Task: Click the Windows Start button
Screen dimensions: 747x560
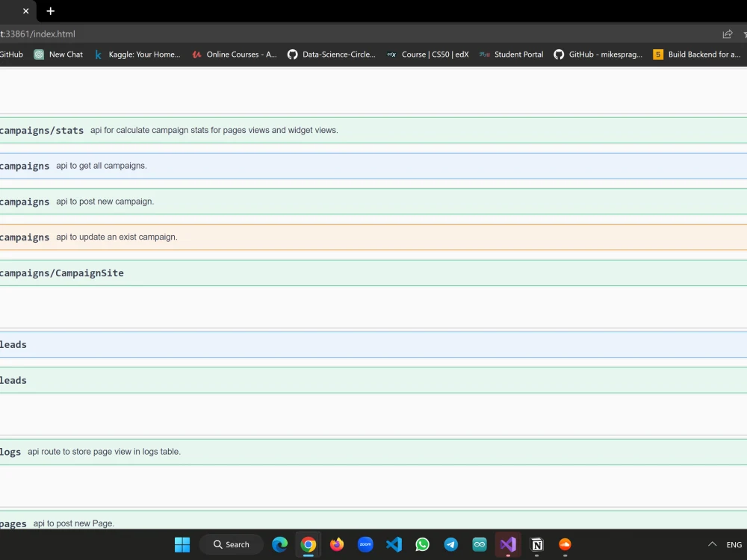Action: point(182,544)
